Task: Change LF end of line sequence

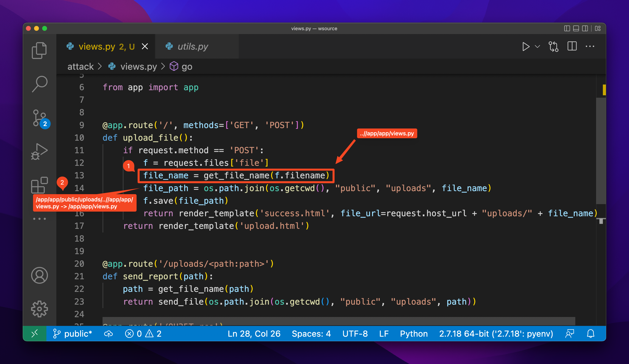Action: coord(384,334)
